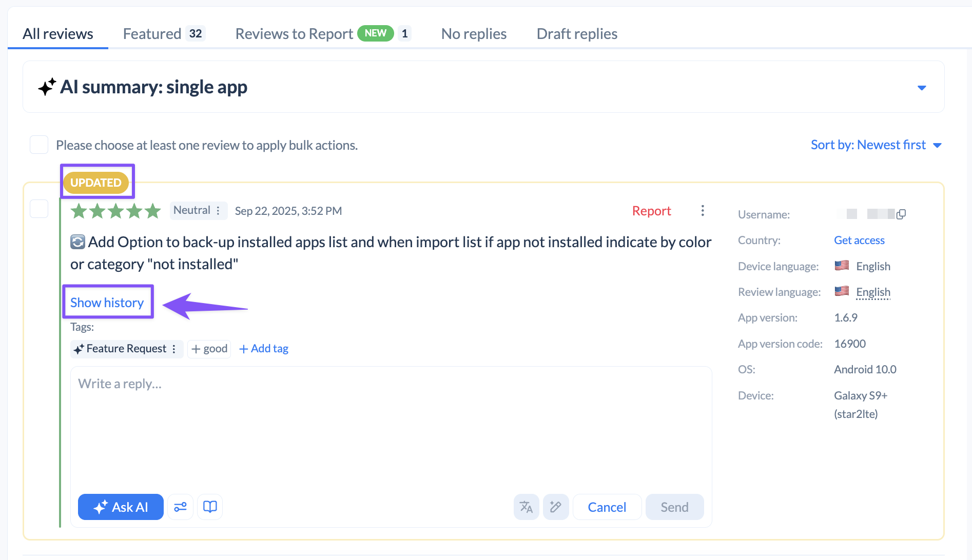Screen dimensions: 972x560
Task: Click the US flag next to Device language
Action: 842,266
